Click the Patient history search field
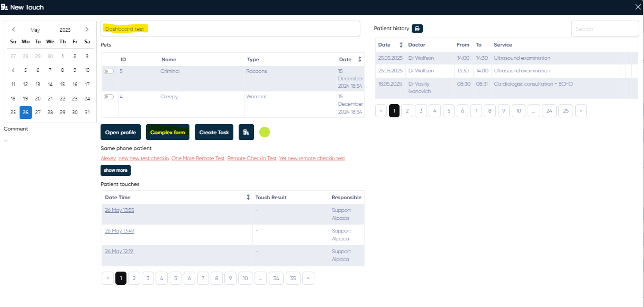This screenshot has height=307, width=644. (x=604, y=29)
